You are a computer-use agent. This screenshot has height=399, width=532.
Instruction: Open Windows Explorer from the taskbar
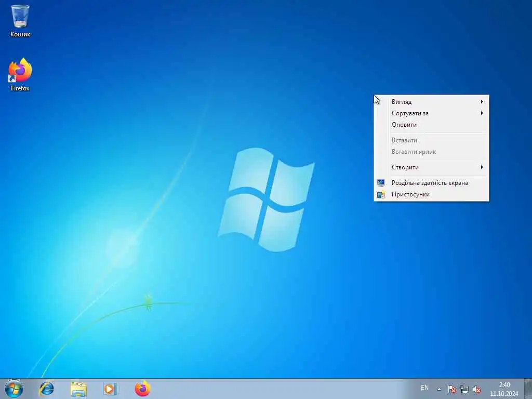(79, 389)
